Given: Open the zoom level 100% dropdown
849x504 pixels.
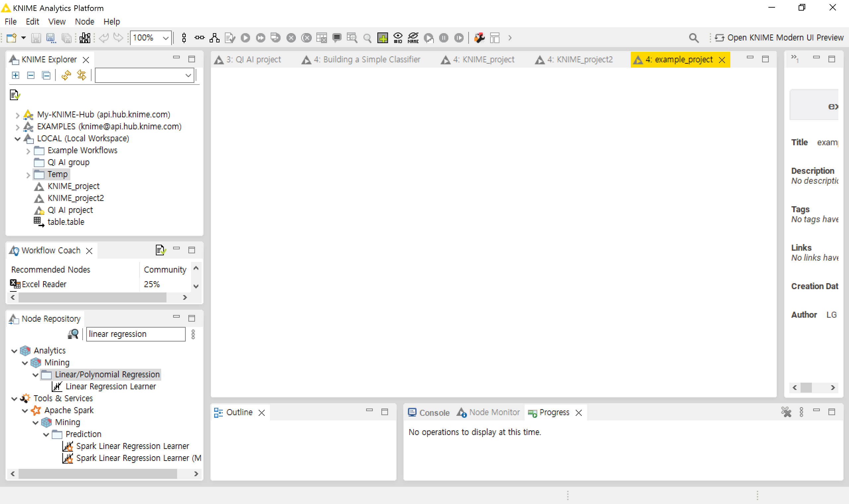Looking at the screenshot, I should tap(166, 38).
